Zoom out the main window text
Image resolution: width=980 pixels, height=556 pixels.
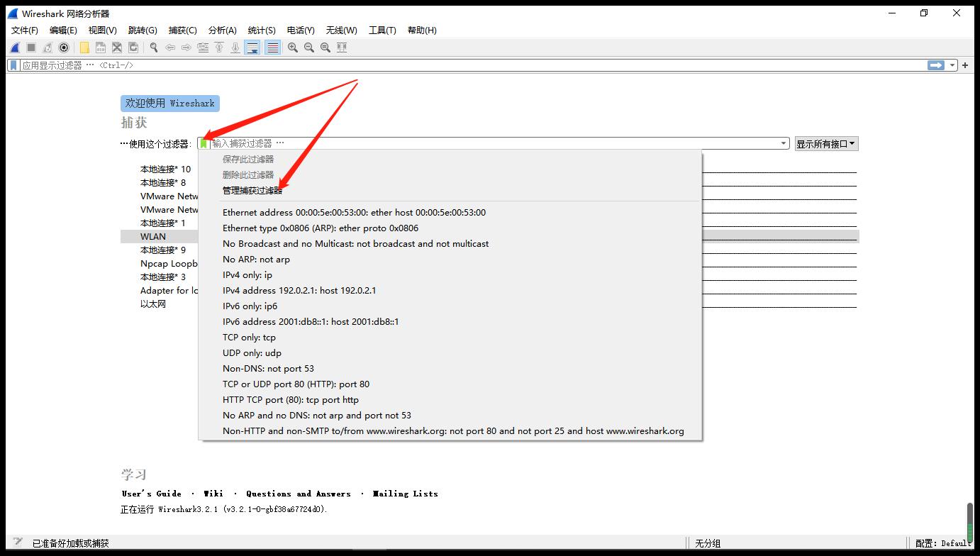[x=309, y=48]
